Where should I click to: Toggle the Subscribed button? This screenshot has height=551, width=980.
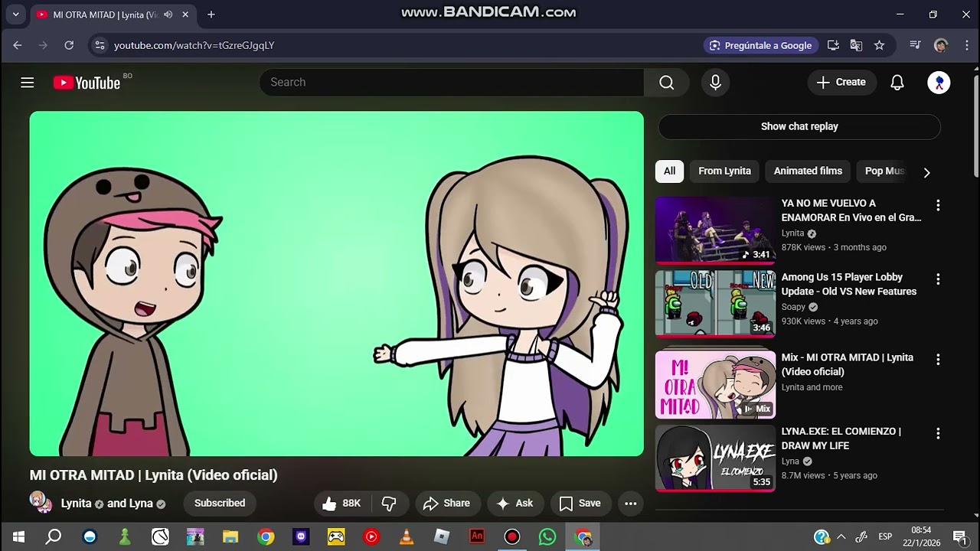220,503
